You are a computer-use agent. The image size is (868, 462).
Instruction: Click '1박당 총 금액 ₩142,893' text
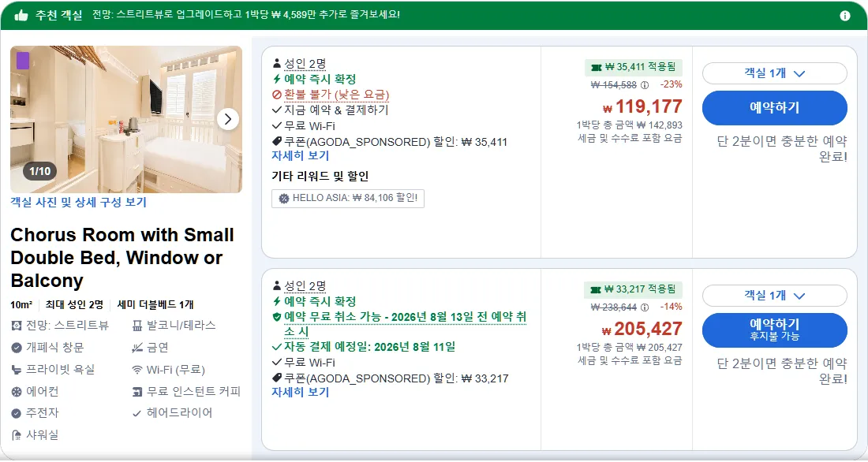pyautogui.click(x=630, y=125)
